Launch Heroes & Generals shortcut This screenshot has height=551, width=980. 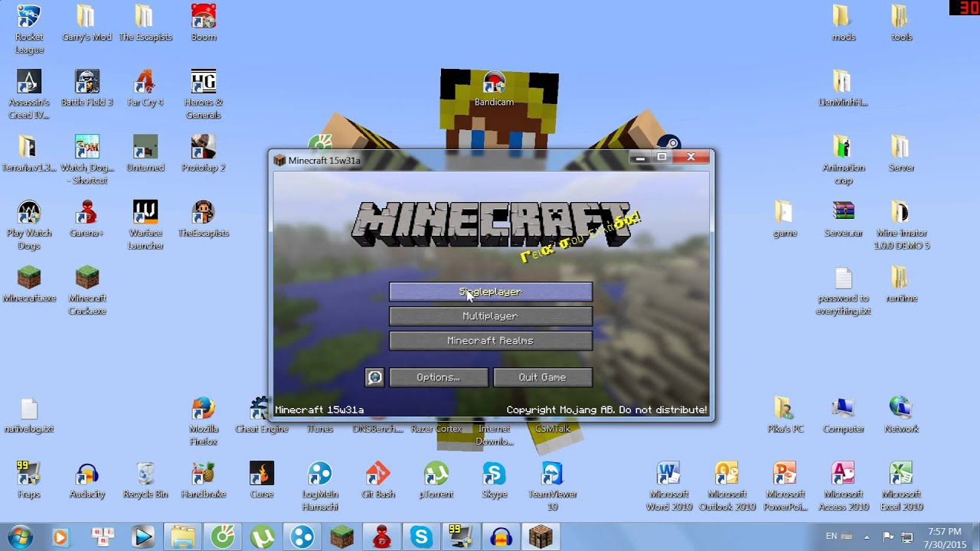pyautogui.click(x=204, y=94)
